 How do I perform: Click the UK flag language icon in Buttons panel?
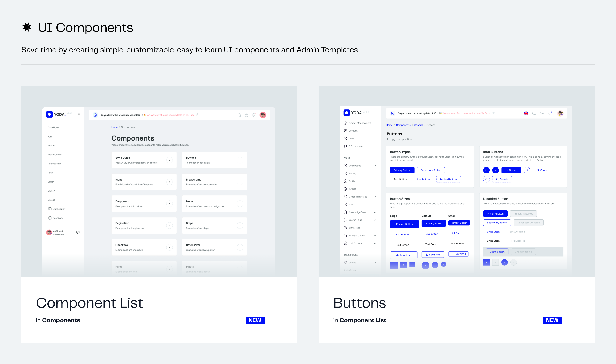tap(526, 113)
